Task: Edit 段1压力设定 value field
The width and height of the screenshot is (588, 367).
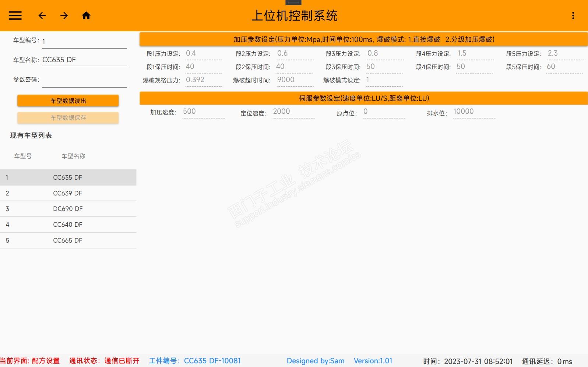Action: point(204,54)
